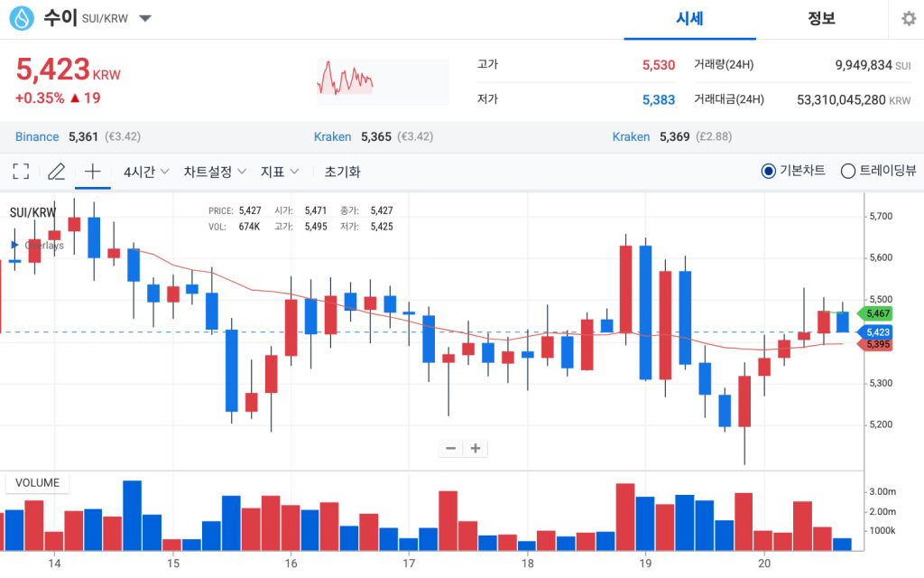Click the date label 19 on time axis

point(645,564)
